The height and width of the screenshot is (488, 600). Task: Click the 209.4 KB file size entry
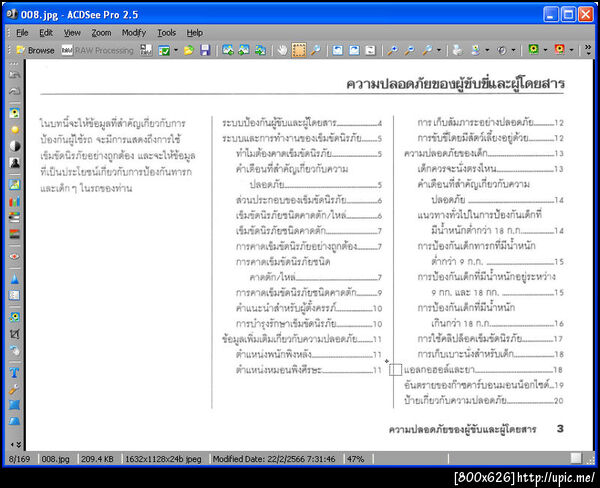tap(97, 459)
